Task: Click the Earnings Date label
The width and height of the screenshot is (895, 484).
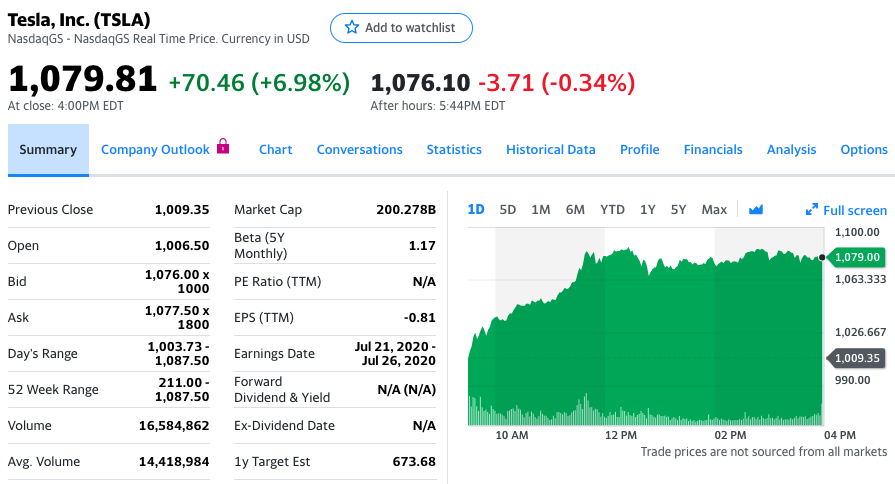Action: point(274,354)
